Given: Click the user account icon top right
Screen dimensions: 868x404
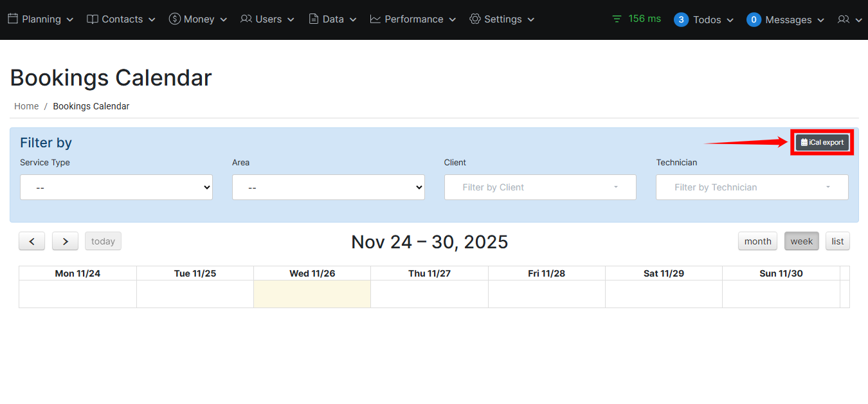Looking at the screenshot, I should [845, 19].
